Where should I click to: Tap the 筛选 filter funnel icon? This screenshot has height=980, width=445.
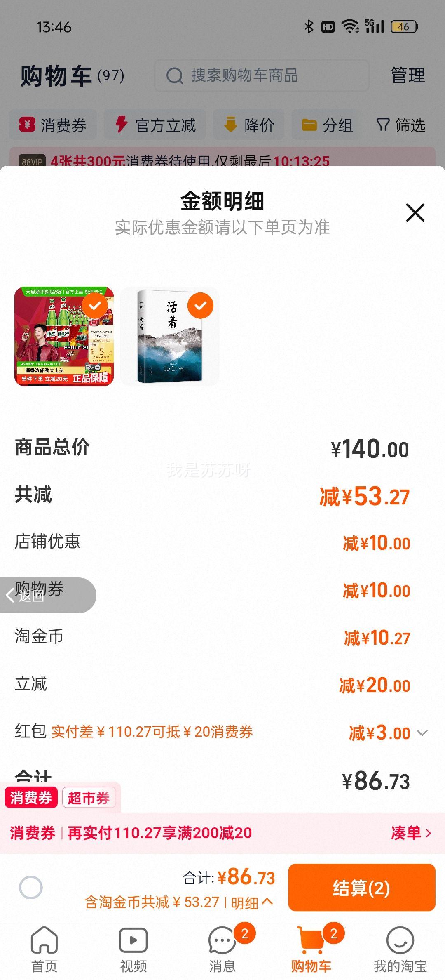[x=383, y=125]
